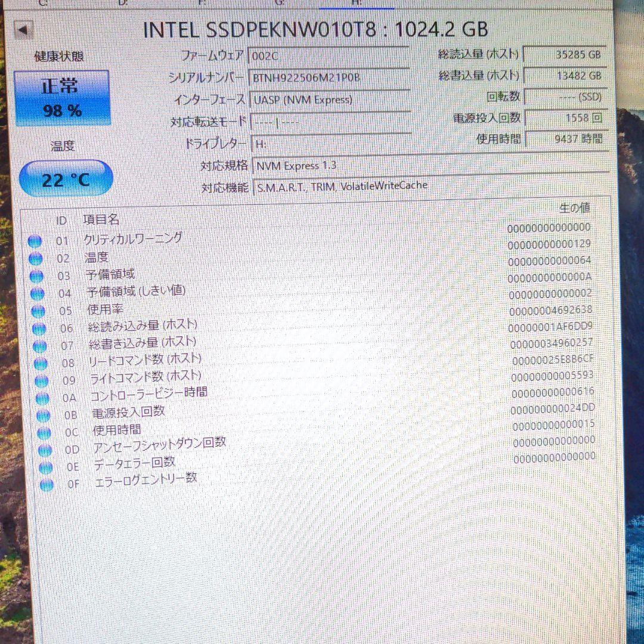Click the ドライブレター field showing H:
Image resolution: width=644 pixels, height=644 pixels.
tap(332, 144)
